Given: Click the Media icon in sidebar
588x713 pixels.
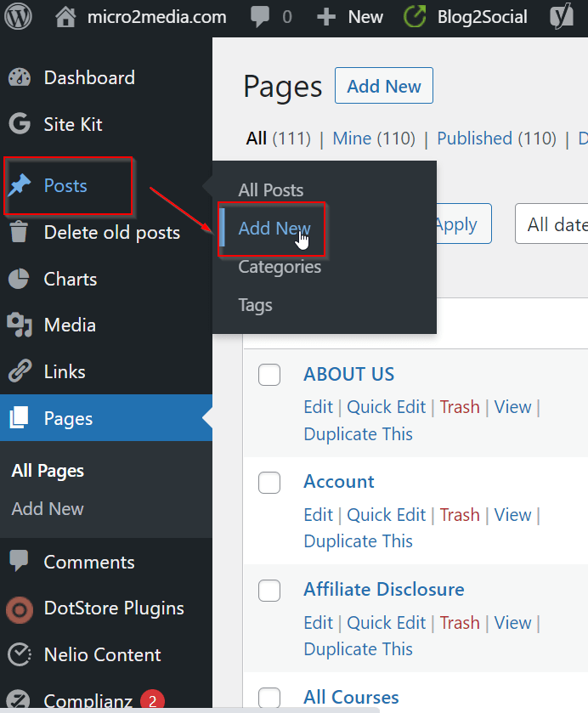Looking at the screenshot, I should point(19,325).
